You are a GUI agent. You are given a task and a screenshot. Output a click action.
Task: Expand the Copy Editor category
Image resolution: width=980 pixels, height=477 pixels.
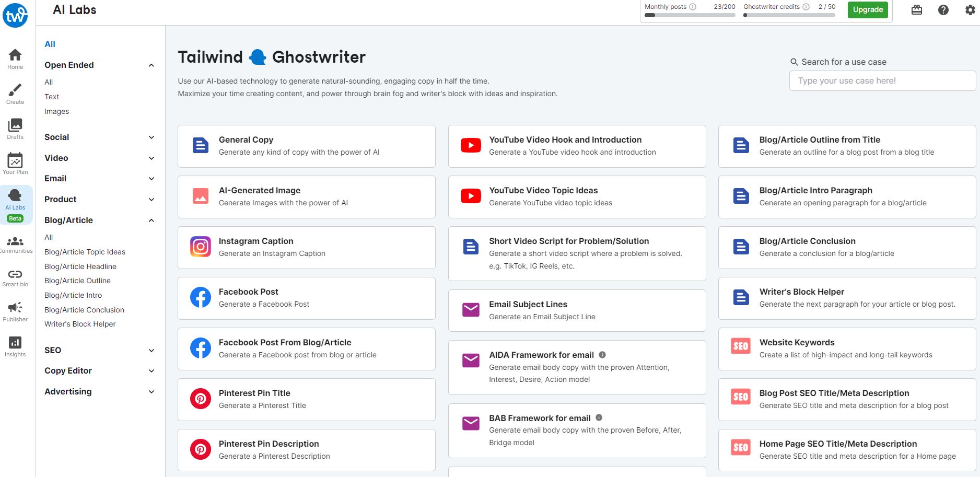(151, 371)
